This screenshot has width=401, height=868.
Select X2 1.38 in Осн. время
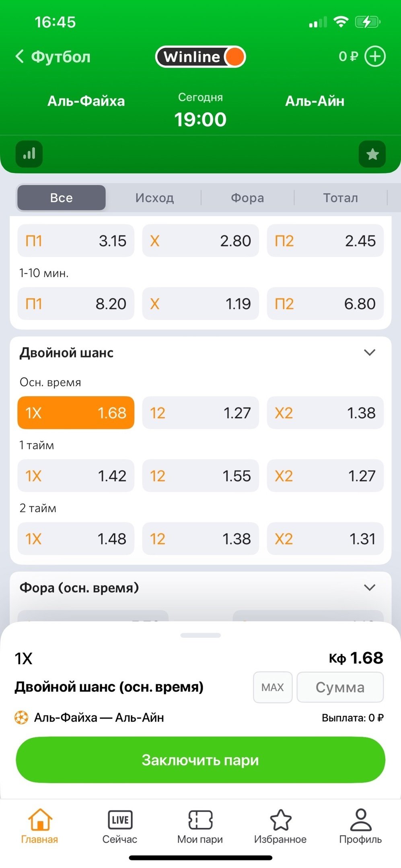[325, 413]
